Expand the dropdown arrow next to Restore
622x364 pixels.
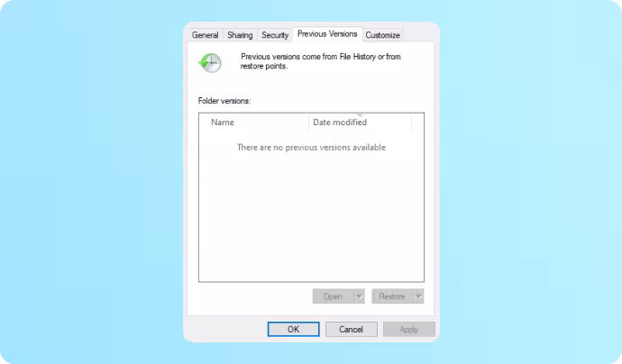click(x=418, y=296)
